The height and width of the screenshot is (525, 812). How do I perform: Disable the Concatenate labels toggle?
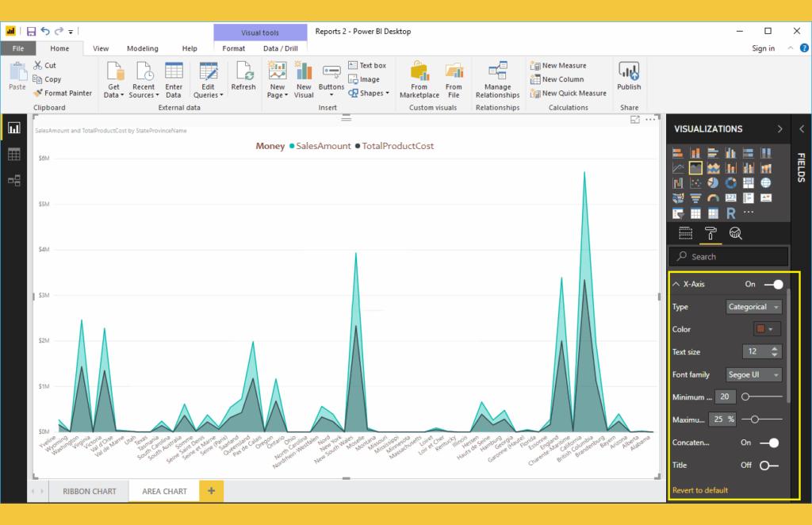pos(769,443)
